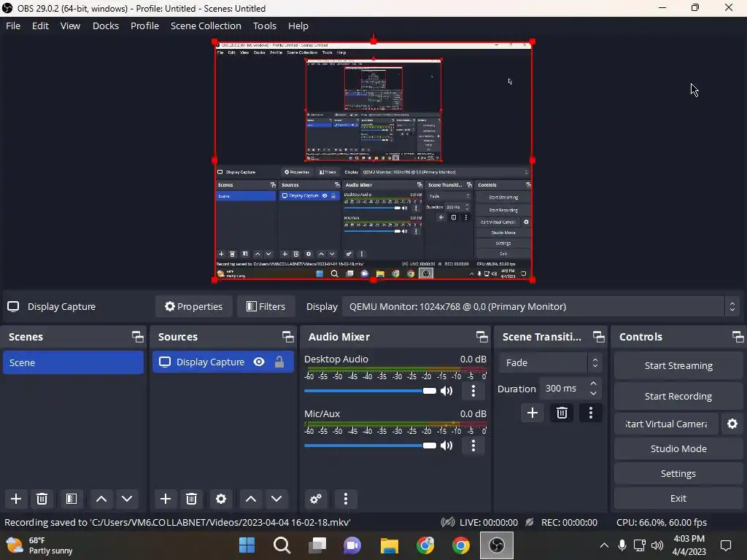Open the Edit menu

click(x=41, y=26)
